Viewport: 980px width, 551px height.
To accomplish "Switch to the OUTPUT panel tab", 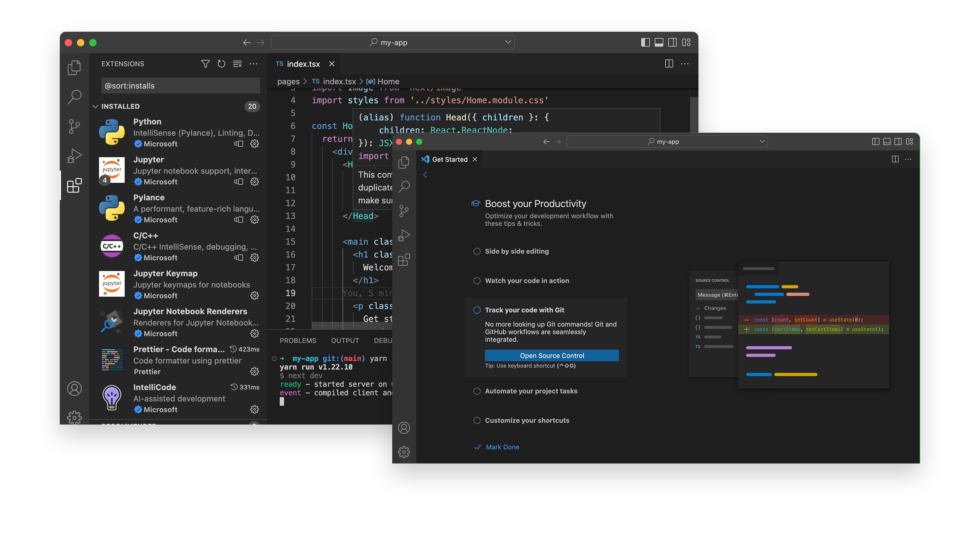I will tap(345, 340).
